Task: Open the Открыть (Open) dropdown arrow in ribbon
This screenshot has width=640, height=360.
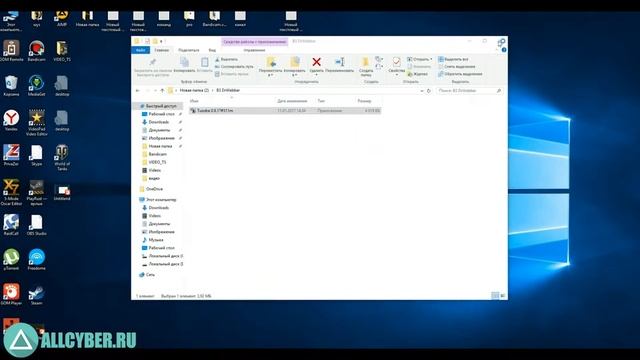Action: [x=431, y=59]
